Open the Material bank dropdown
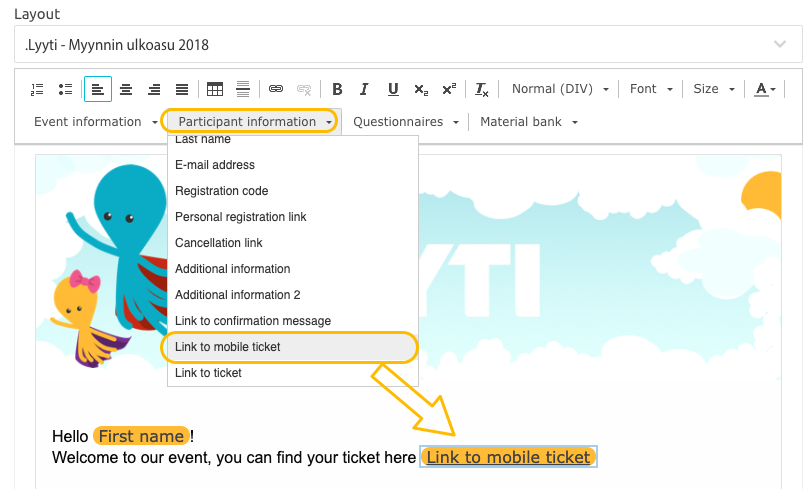Viewport: 809px width, 489px height. pos(528,122)
